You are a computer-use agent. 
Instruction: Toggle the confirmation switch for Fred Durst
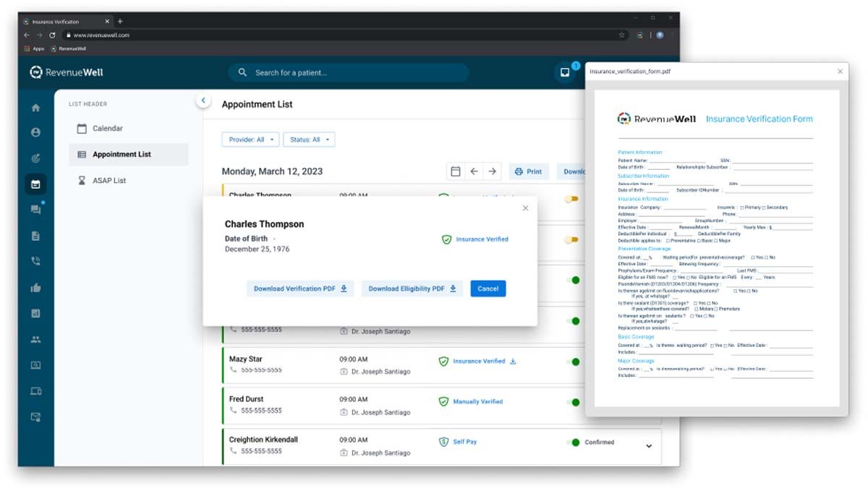(574, 402)
